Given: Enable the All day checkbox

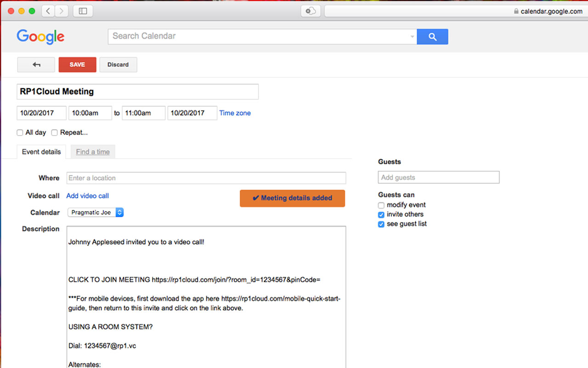Looking at the screenshot, I should pos(20,132).
